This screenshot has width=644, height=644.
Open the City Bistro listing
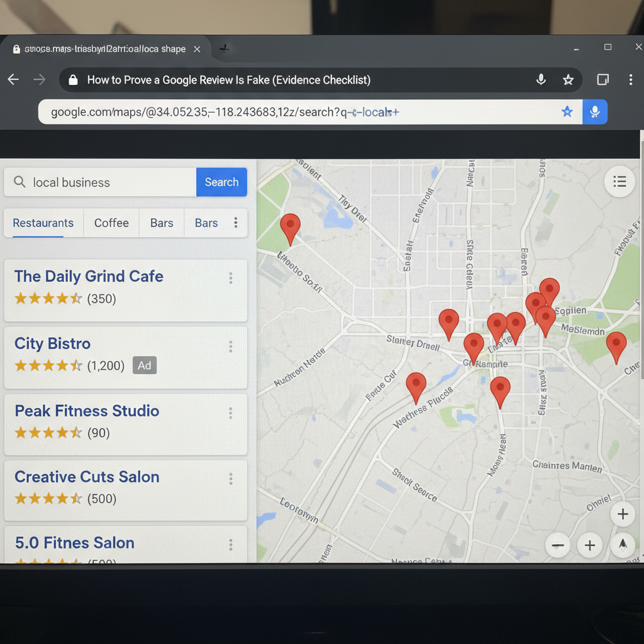tap(125, 357)
